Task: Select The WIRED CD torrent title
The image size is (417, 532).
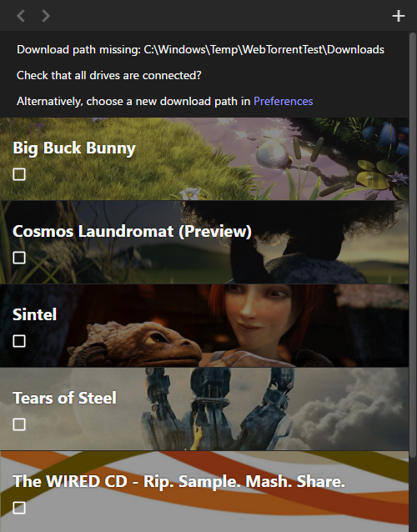Action: tap(178, 481)
